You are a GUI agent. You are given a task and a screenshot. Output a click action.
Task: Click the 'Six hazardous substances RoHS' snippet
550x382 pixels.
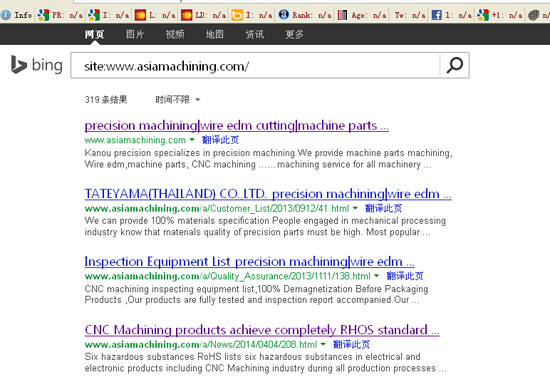265,362
